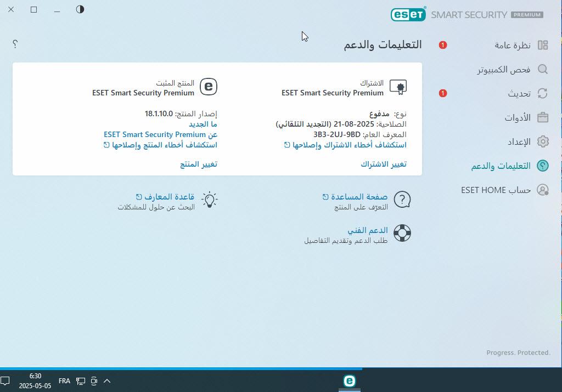Click the validity date 21-08-2025

point(354,124)
